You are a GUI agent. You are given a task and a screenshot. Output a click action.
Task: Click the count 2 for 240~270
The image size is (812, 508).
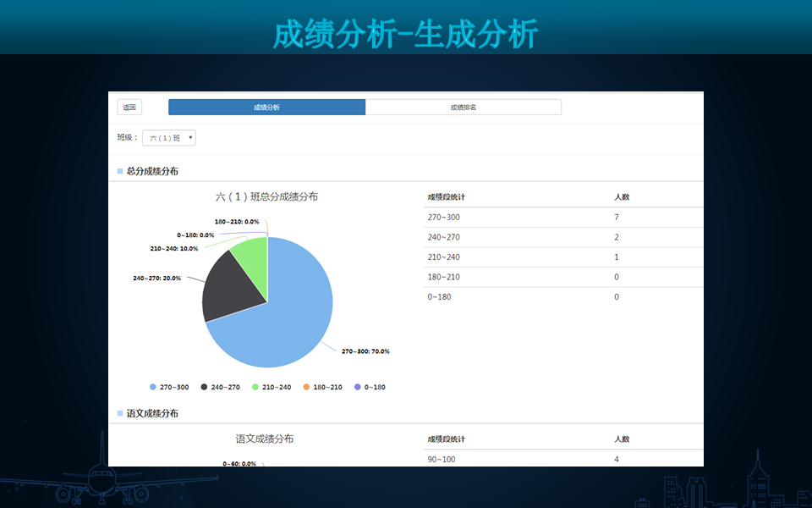click(x=617, y=237)
